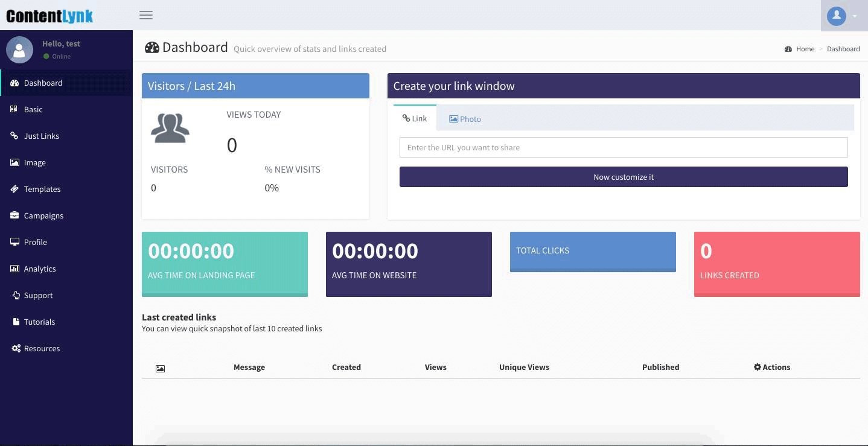Click the URL input field
Viewport: 868px width, 446px height.
coord(623,147)
